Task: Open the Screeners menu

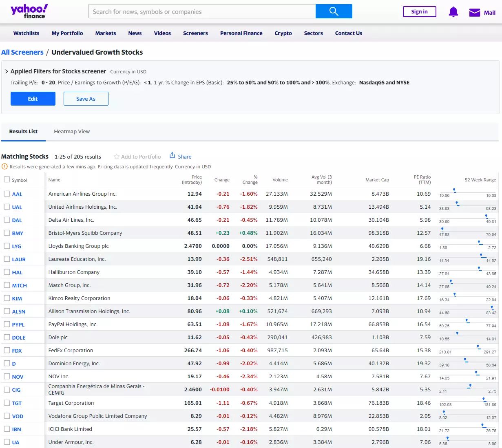Action: [x=195, y=33]
